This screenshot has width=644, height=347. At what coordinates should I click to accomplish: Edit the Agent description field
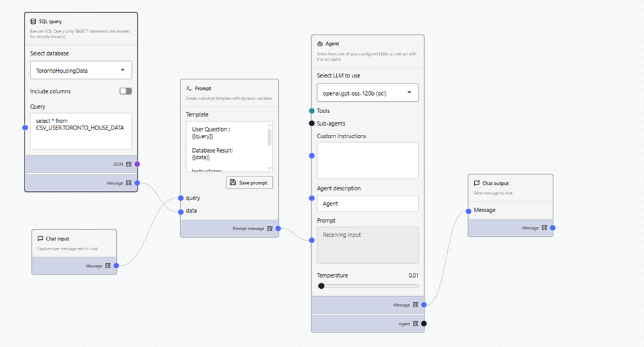coord(367,204)
